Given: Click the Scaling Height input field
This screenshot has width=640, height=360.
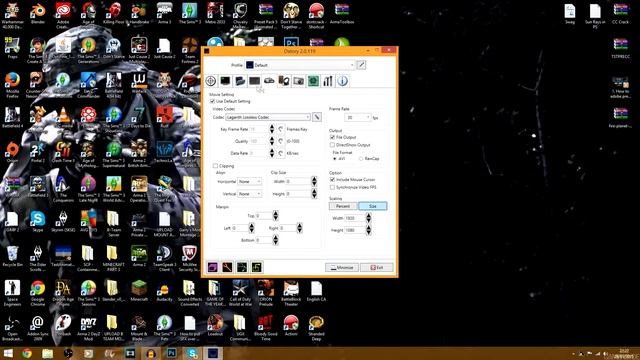Looking at the screenshot, I should point(354,230).
